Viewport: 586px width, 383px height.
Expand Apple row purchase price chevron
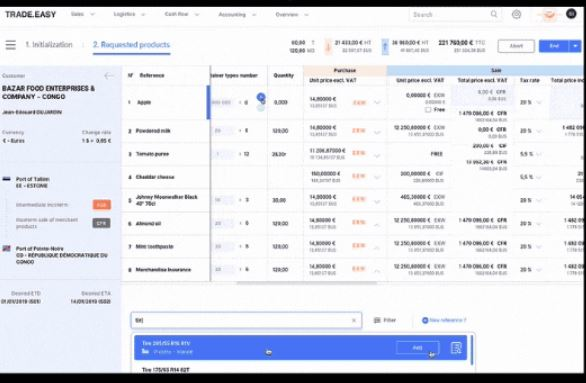point(377,102)
